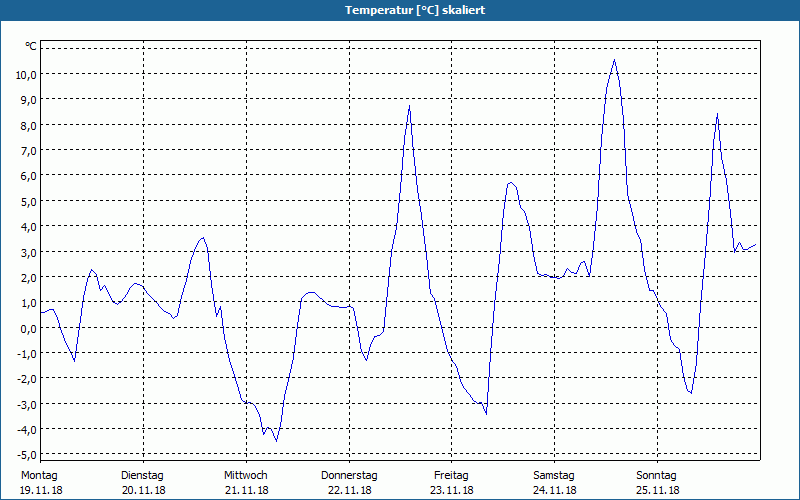Click the Saturday temperature peak above 10°C
The width and height of the screenshot is (800, 500).
614,60
